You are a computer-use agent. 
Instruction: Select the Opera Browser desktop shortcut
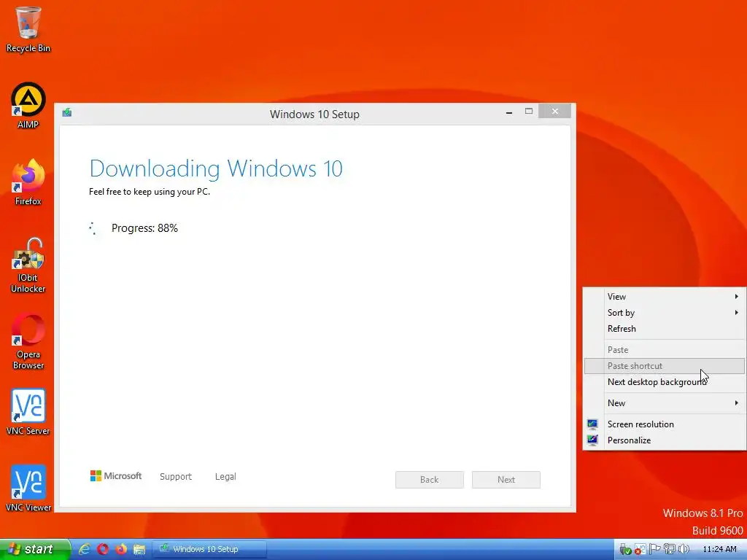pyautogui.click(x=28, y=341)
